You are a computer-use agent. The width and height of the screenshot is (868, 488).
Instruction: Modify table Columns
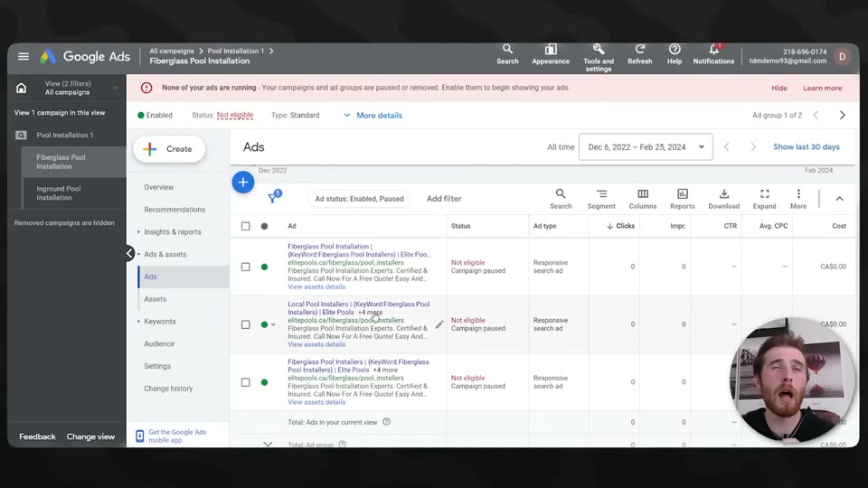click(x=643, y=199)
